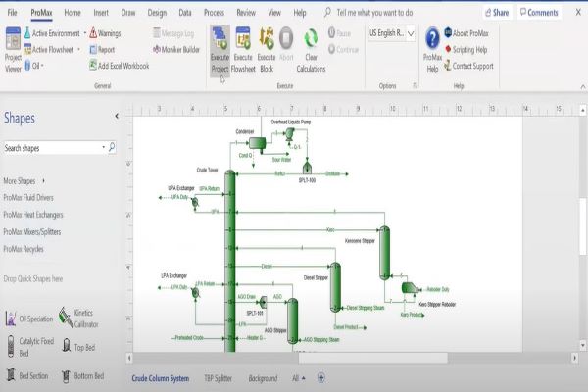Viewport: 588px width, 392px height.
Task: Select the Bottom Bed shape
Action: [x=82, y=376]
